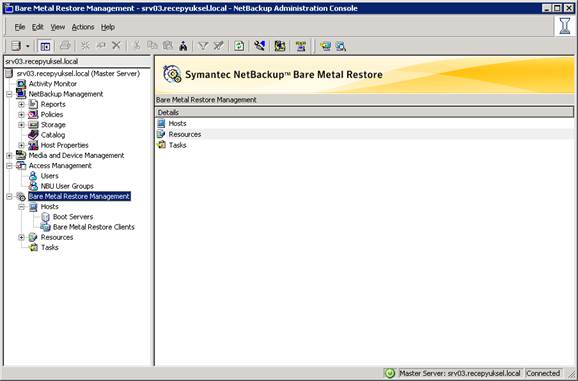Open Activity Monitor in the tree
578x381 pixels.
(x=53, y=84)
